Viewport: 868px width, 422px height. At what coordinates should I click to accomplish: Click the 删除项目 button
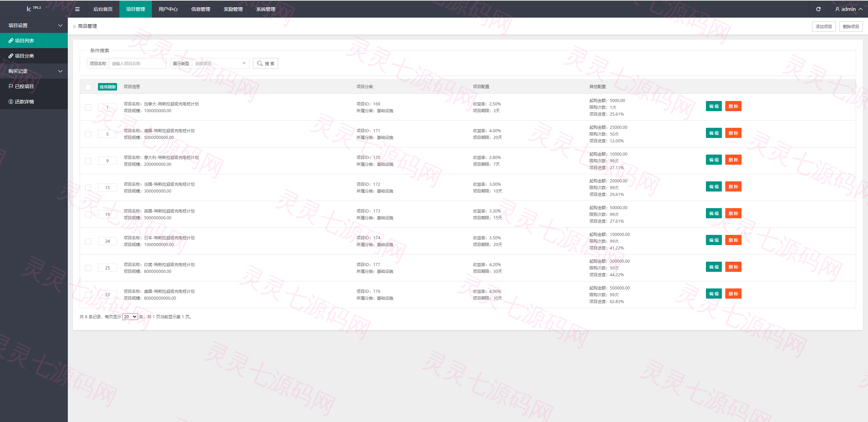tap(851, 26)
